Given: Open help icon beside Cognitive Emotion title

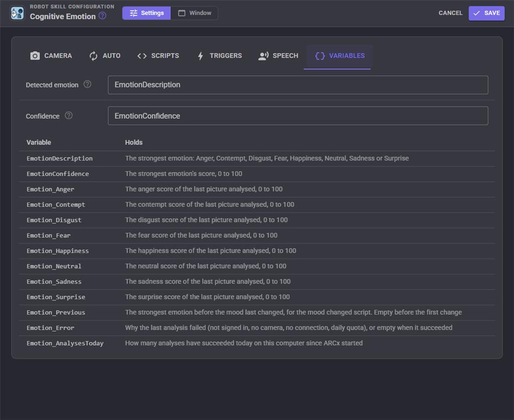Looking at the screenshot, I should 102,16.
